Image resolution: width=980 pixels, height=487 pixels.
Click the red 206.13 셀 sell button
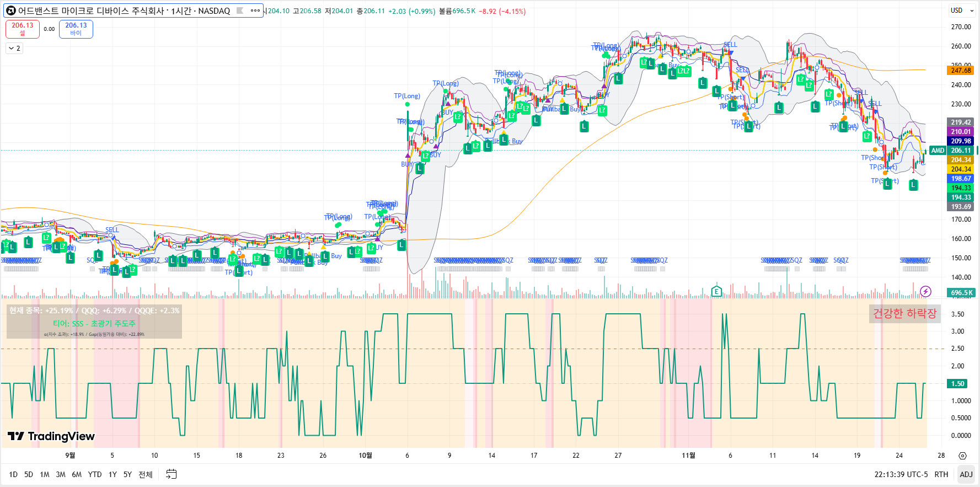(23, 29)
